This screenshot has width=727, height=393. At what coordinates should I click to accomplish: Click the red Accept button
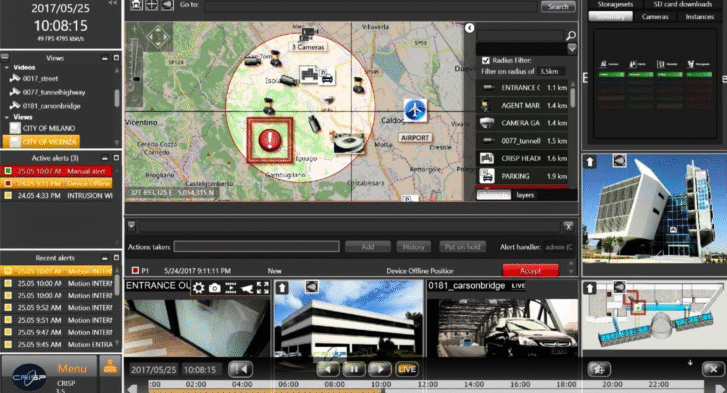tap(530, 271)
